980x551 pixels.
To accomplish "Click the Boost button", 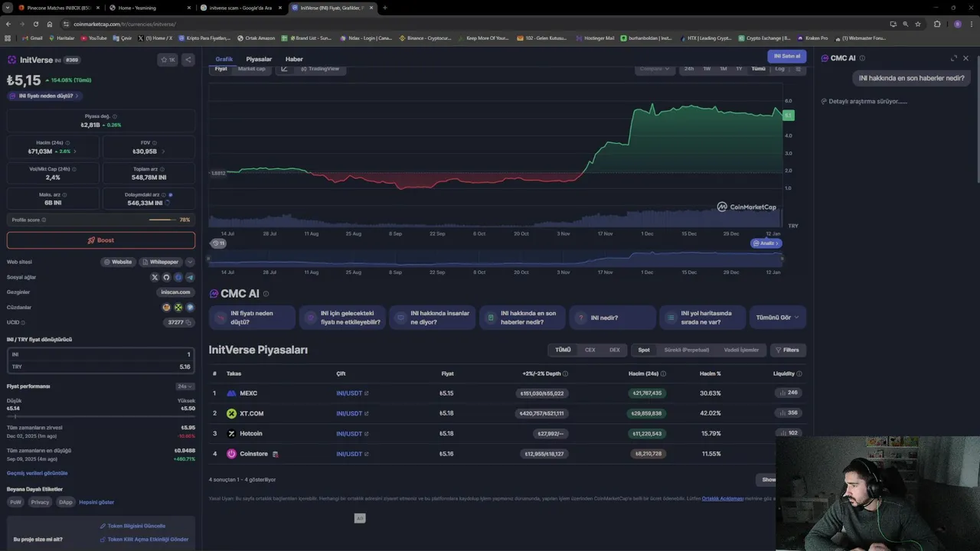I will click(x=101, y=240).
